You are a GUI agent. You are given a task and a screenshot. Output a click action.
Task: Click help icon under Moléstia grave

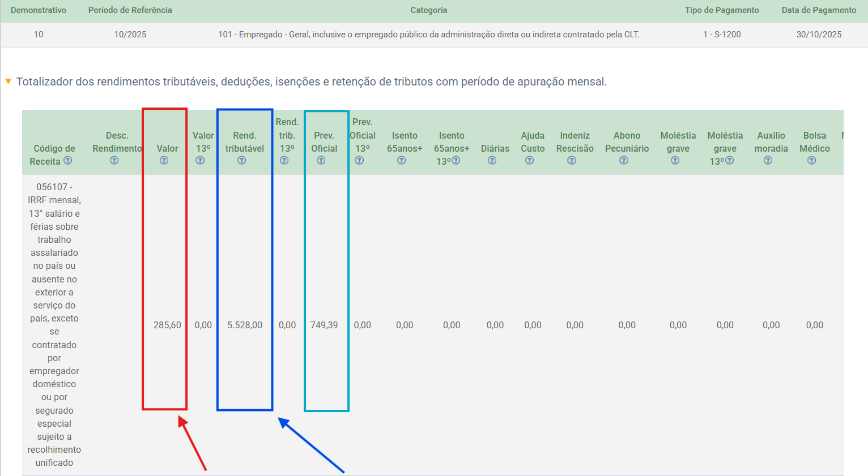click(x=675, y=161)
